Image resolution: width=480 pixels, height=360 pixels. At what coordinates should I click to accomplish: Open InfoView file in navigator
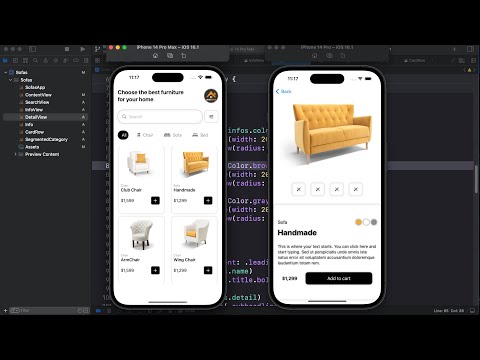coord(34,110)
